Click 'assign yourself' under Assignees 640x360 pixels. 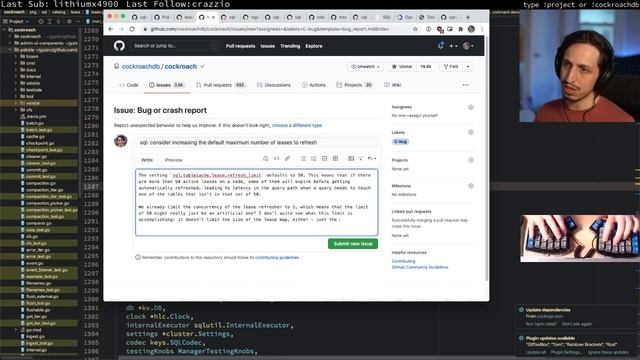(x=424, y=116)
